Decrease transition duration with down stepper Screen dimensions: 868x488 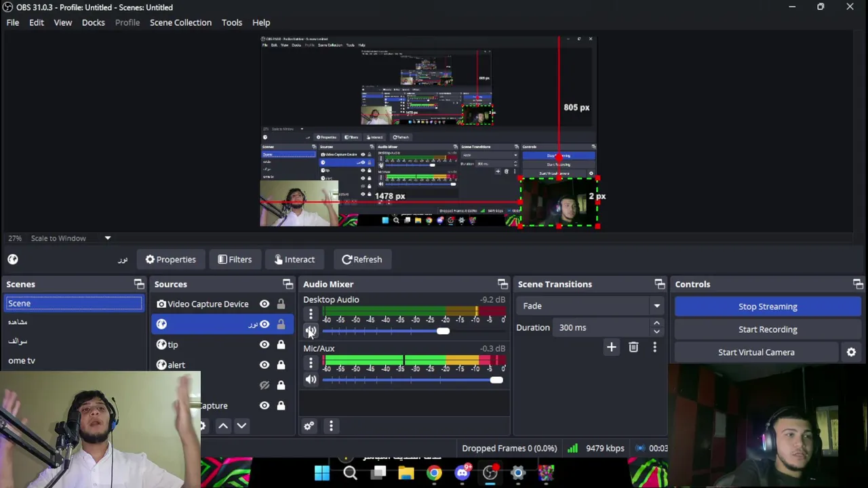656,331
